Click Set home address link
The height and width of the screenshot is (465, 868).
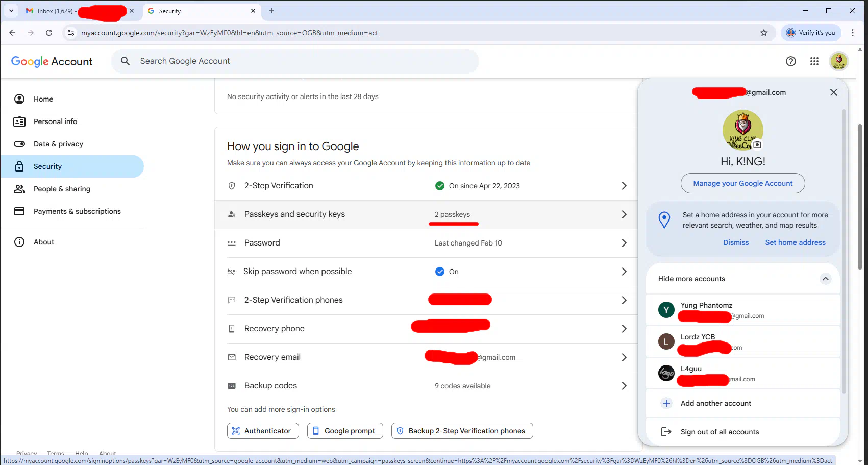point(795,242)
